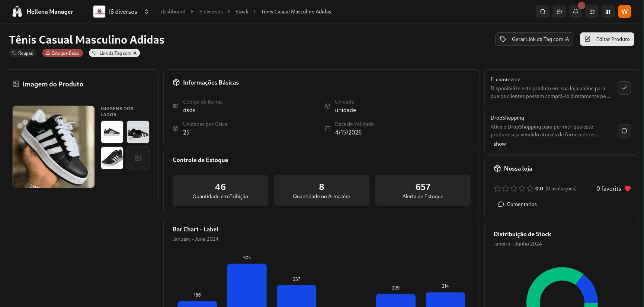Click the IS diversos store logo
Image resolution: width=644 pixels, height=307 pixels.
99,12
